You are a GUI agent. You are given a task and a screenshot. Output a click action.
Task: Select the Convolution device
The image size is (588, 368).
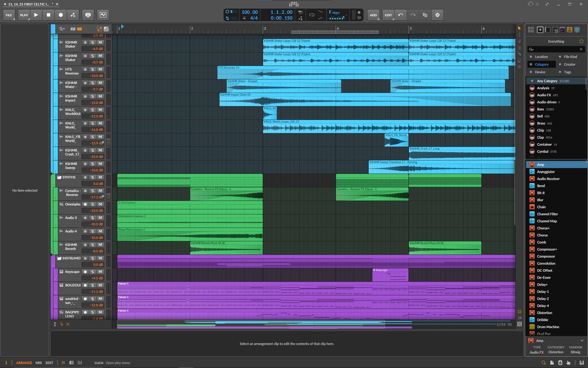point(557,263)
